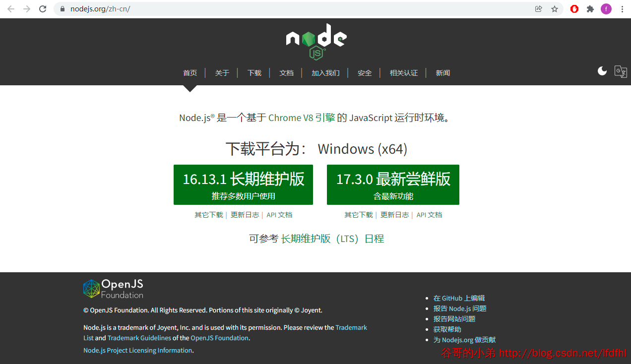Bookmark the page with the star icon

click(x=555, y=9)
